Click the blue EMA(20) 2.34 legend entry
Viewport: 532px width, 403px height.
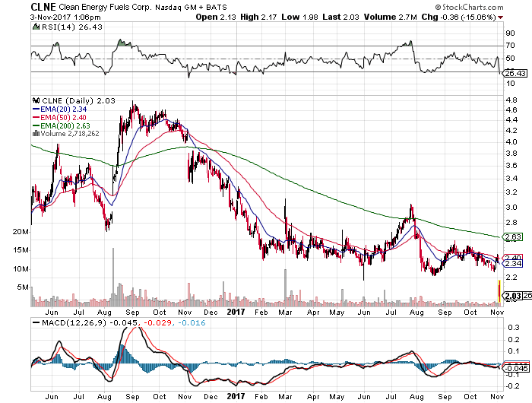click(x=60, y=109)
